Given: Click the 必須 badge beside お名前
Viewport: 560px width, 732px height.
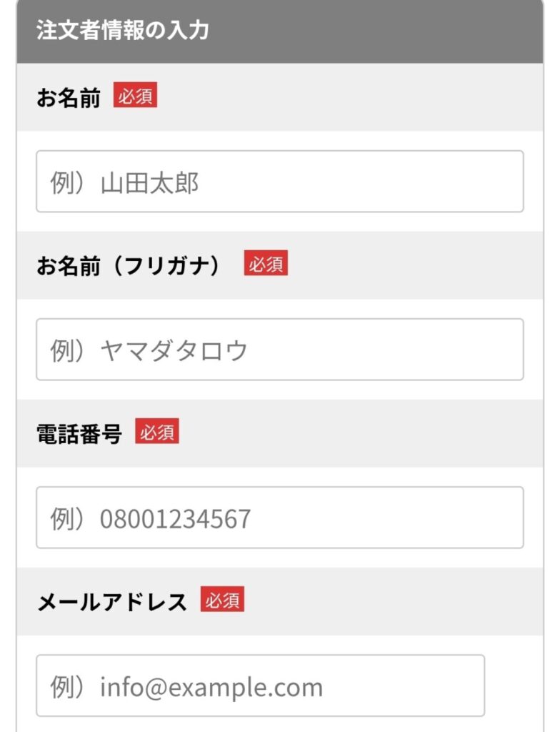Looking at the screenshot, I should coord(135,96).
